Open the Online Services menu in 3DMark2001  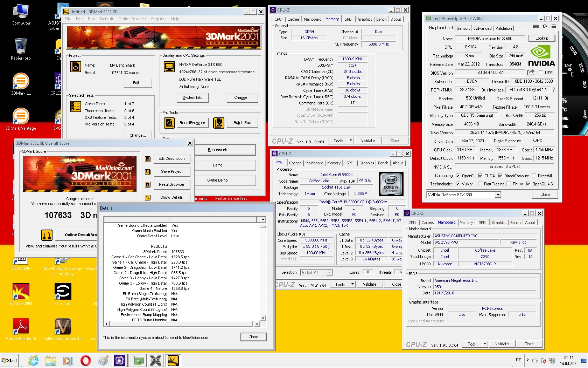[132, 19]
